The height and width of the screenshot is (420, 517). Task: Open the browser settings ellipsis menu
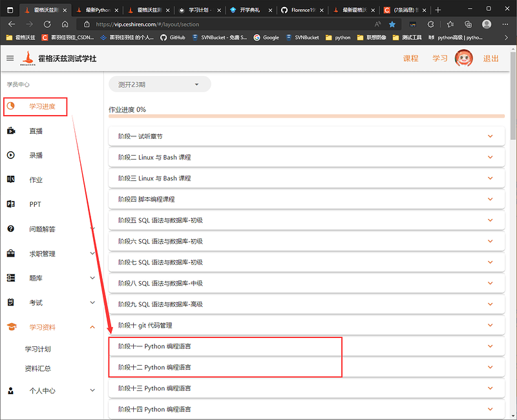pos(505,24)
